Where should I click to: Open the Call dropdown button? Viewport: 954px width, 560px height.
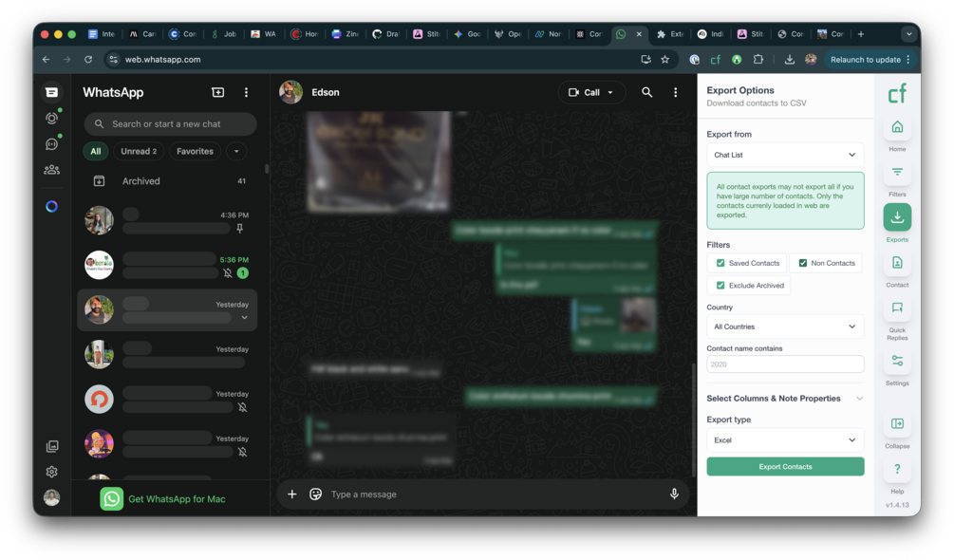(591, 92)
